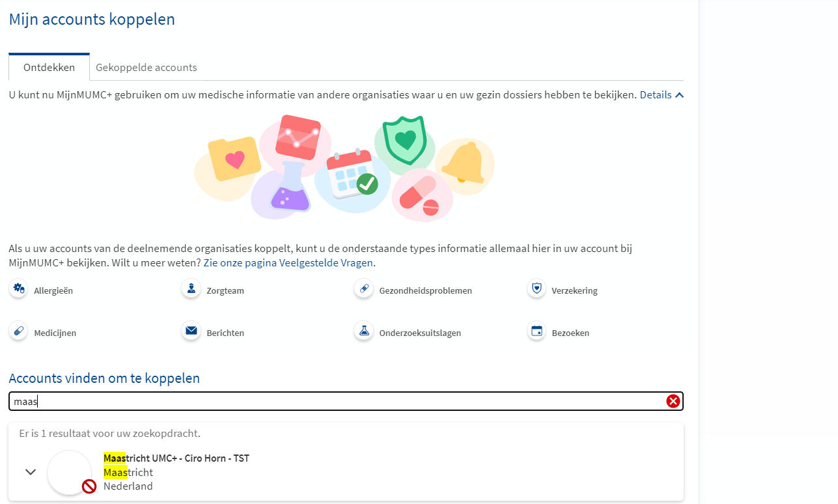Click the 'Gezondheidsproblemen' label
Screen dimensions: 838x504
point(426,290)
